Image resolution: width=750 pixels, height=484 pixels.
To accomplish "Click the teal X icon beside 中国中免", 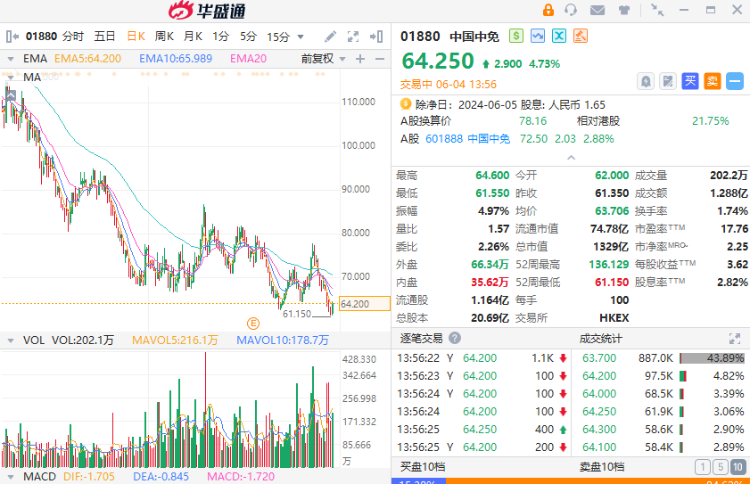I will click(559, 36).
